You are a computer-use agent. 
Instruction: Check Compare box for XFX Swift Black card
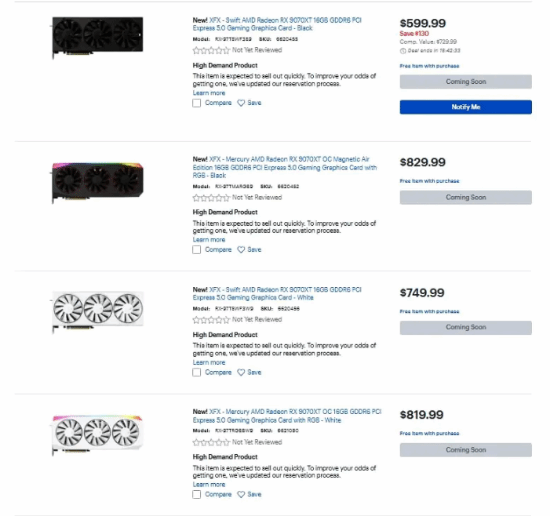click(197, 103)
